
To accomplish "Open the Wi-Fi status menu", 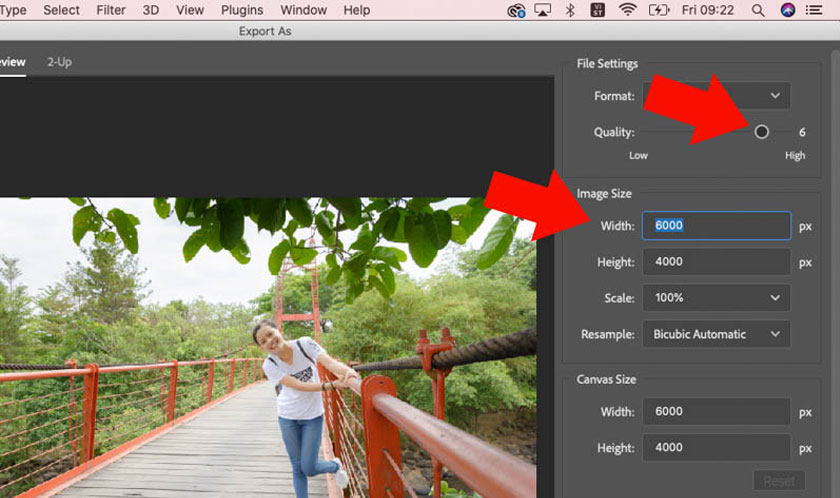I will click(627, 10).
